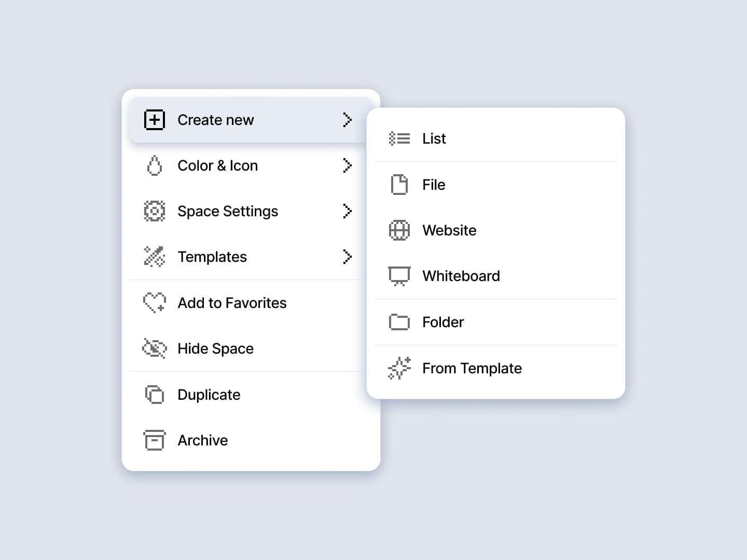Expand the Color & Icon chevron arrow

click(348, 166)
